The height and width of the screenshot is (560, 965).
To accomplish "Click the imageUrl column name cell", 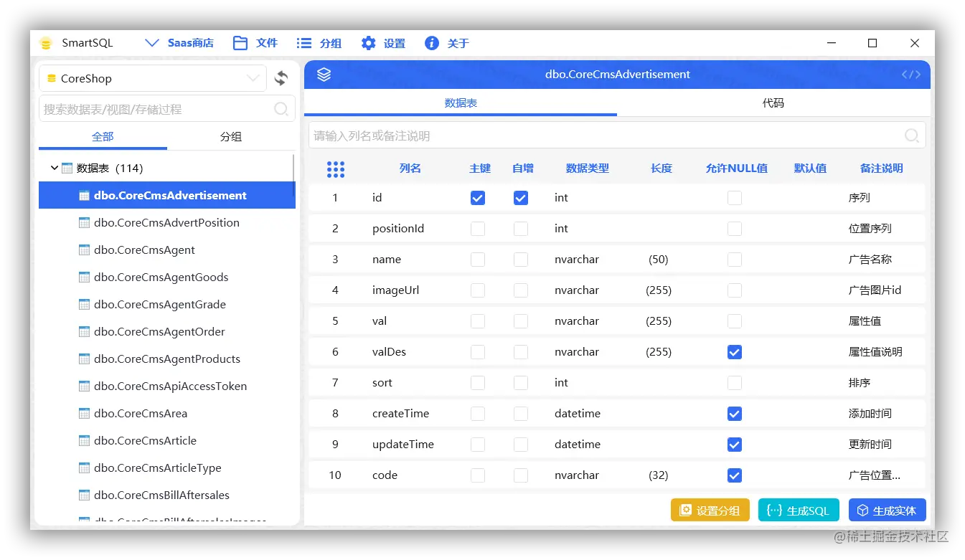I will click(395, 290).
